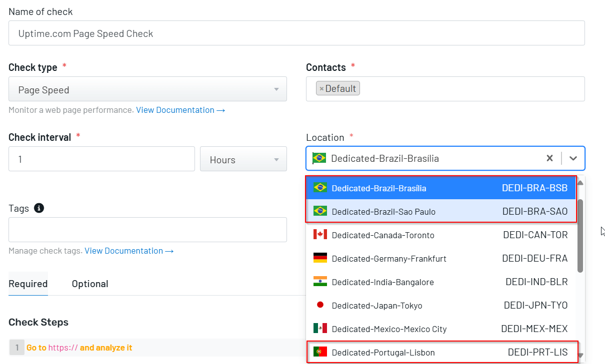Click the location list scrollbar thumb
Viewport: 605px width, 364px height.
click(x=580, y=236)
